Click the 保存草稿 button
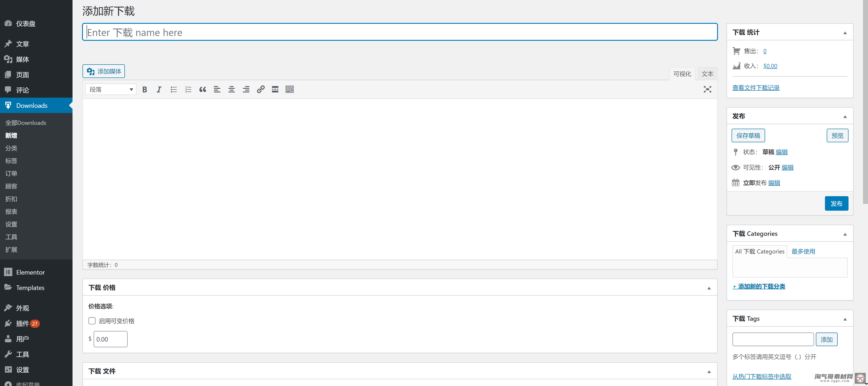This screenshot has height=386, width=868. (748, 135)
